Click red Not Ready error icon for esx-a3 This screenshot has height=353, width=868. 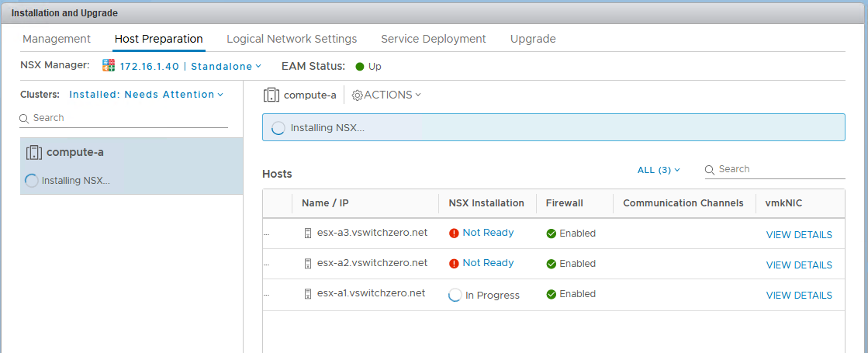(454, 233)
